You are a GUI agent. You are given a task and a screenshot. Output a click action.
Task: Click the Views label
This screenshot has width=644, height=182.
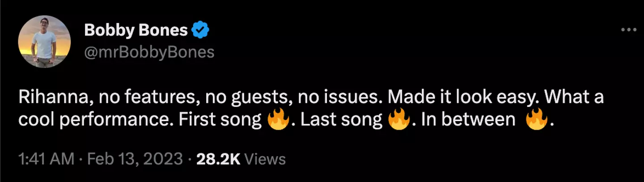pos(266,159)
